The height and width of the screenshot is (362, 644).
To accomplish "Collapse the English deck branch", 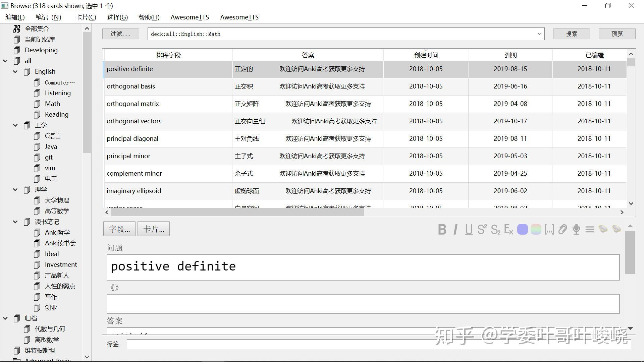I will (15, 72).
